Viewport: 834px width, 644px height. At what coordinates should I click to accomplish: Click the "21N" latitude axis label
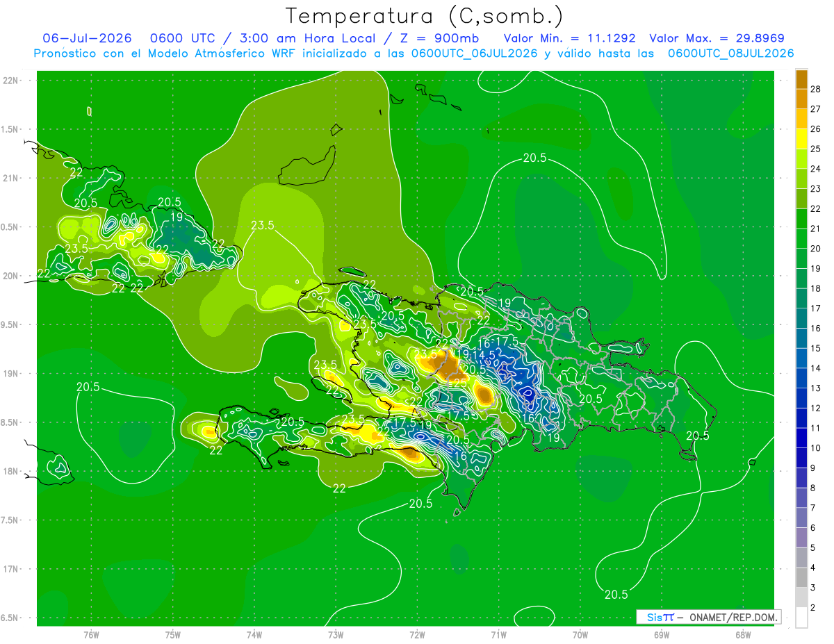(x=11, y=178)
